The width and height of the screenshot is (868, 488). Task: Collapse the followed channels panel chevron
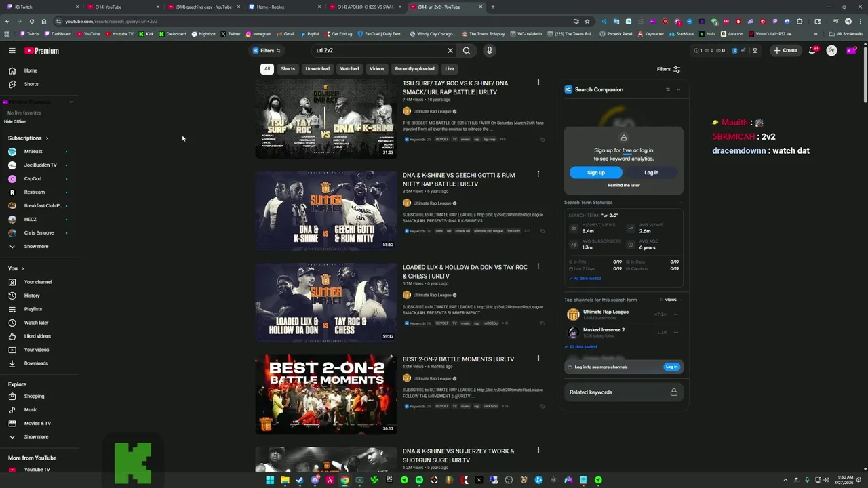point(71,102)
